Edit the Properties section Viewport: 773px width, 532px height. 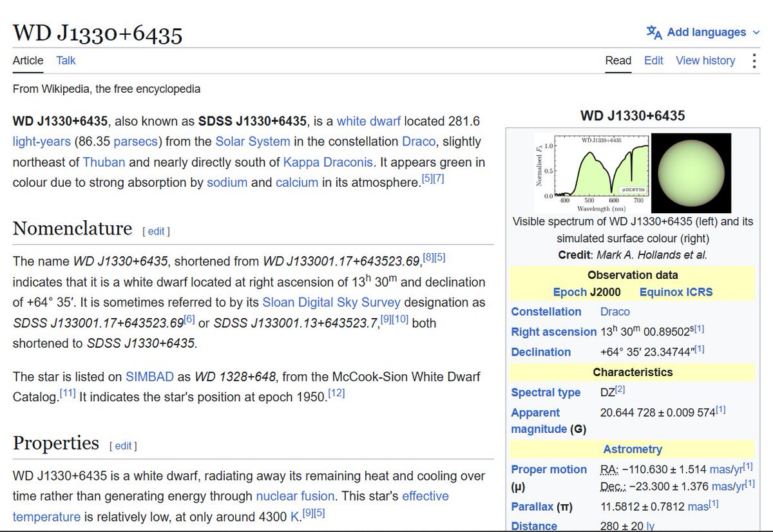(123, 446)
